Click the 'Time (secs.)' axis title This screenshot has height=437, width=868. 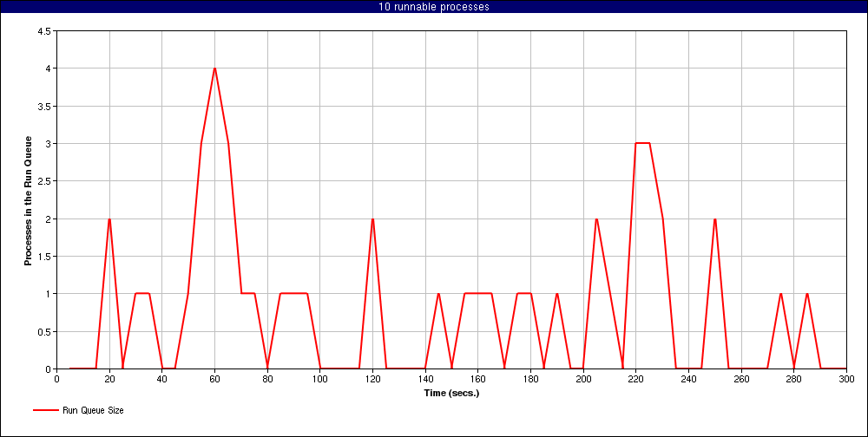[x=451, y=394]
